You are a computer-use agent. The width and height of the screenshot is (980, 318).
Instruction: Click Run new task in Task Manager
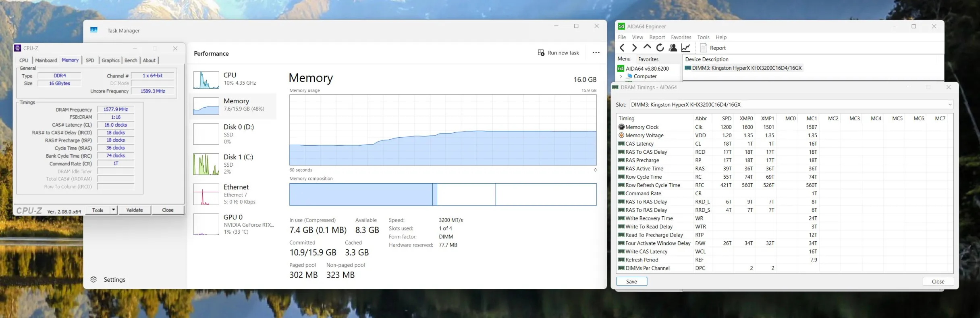tap(558, 53)
